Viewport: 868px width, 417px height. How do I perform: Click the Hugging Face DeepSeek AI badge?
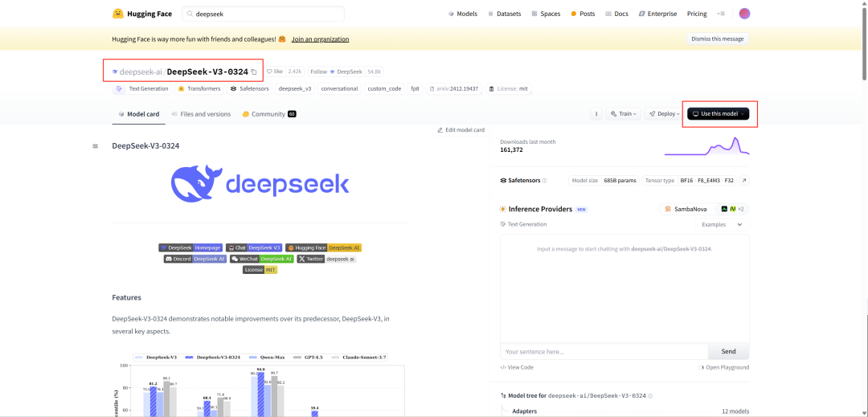pos(324,247)
